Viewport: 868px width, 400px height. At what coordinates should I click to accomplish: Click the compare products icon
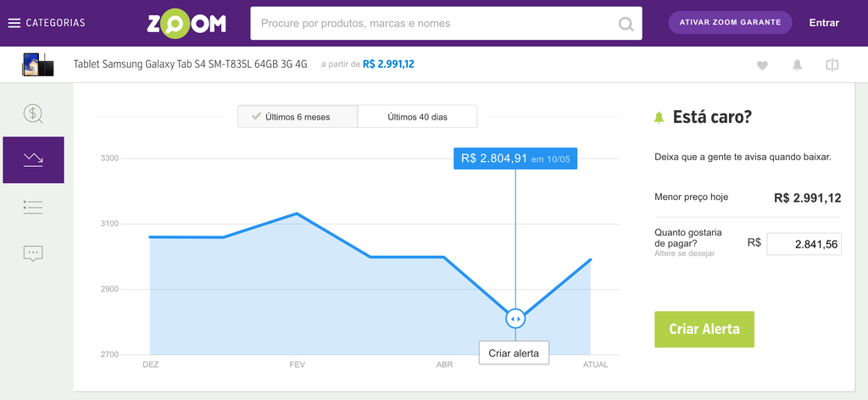pyautogui.click(x=832, y=64)
